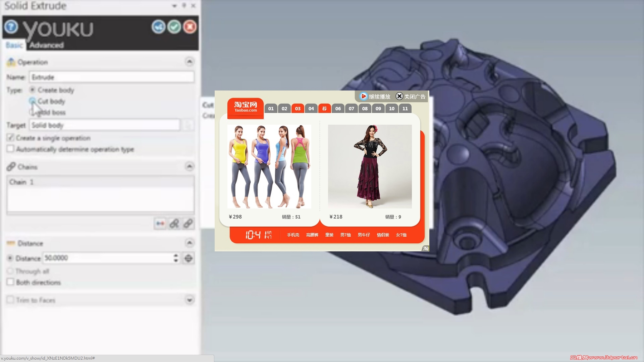Click the blue help question mark icon
The image size is (644, 362).
pyautogui.click(x=11, y=26)
